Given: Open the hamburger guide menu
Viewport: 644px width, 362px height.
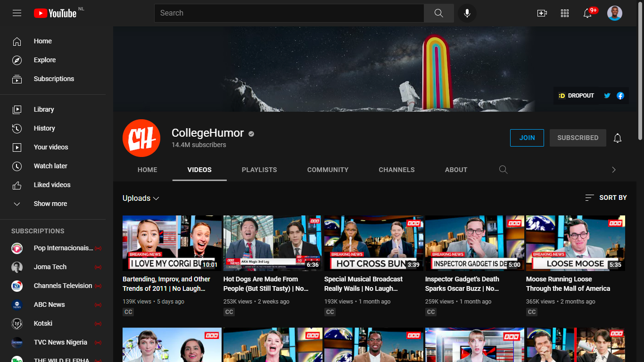Looking at the screenshot, I should 17,13.
